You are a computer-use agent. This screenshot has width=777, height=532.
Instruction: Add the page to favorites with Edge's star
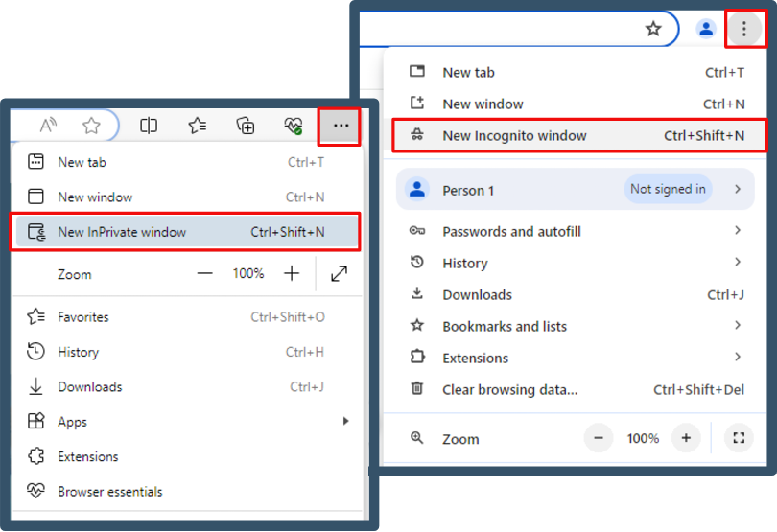point(91,126)
